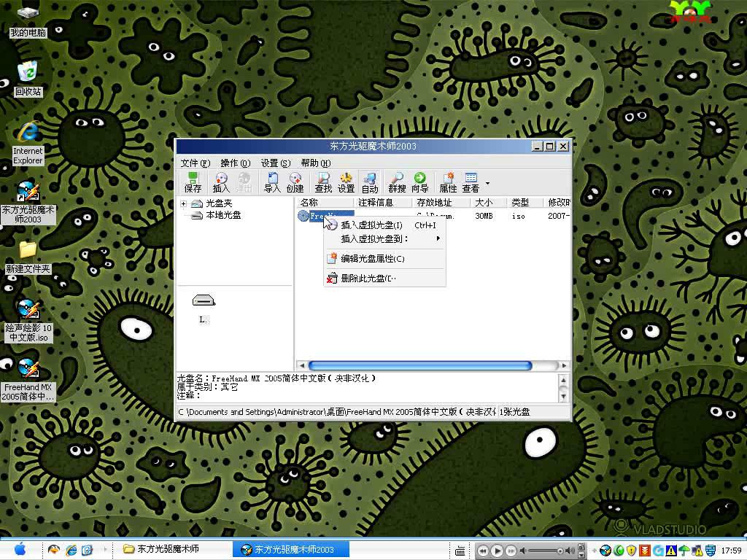Screen dimensions: 747x560
Task: Sort by the 注释信息 column header
Action: (x=383, y=203)
